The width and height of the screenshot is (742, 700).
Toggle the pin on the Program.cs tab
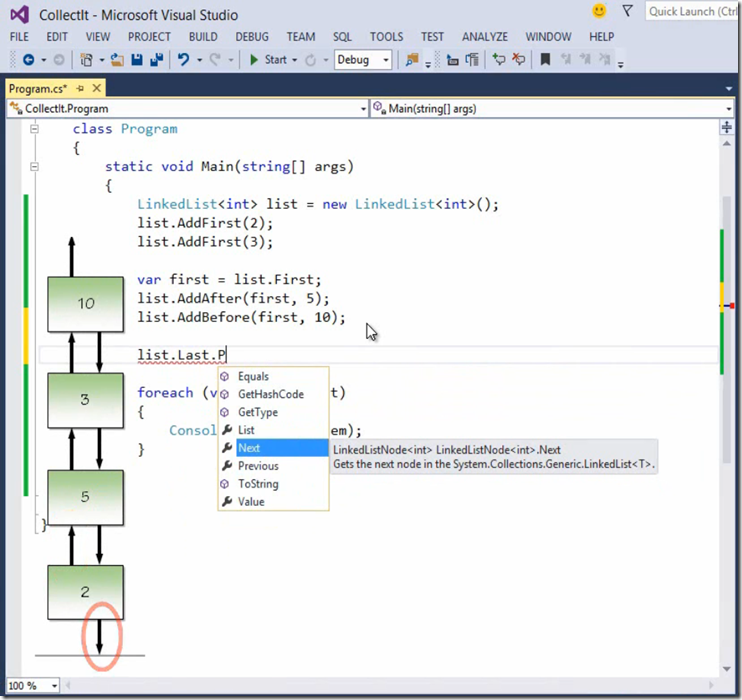80,89
